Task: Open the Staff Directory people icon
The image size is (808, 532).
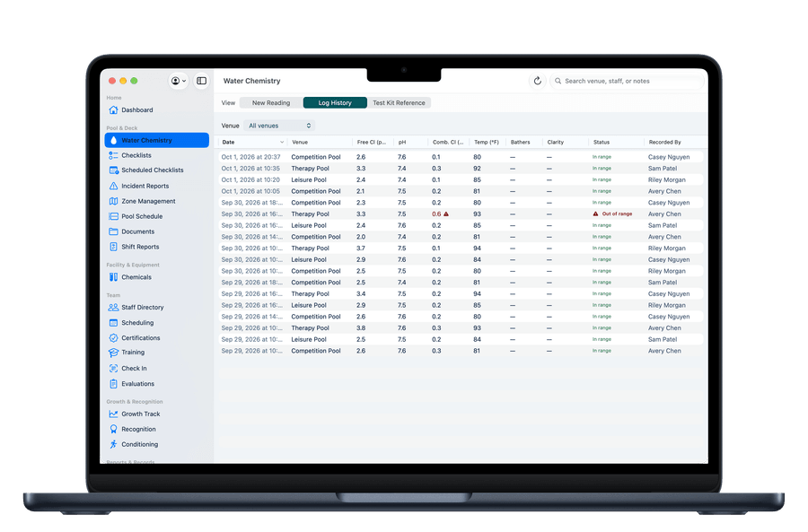Action: [113, 307]
